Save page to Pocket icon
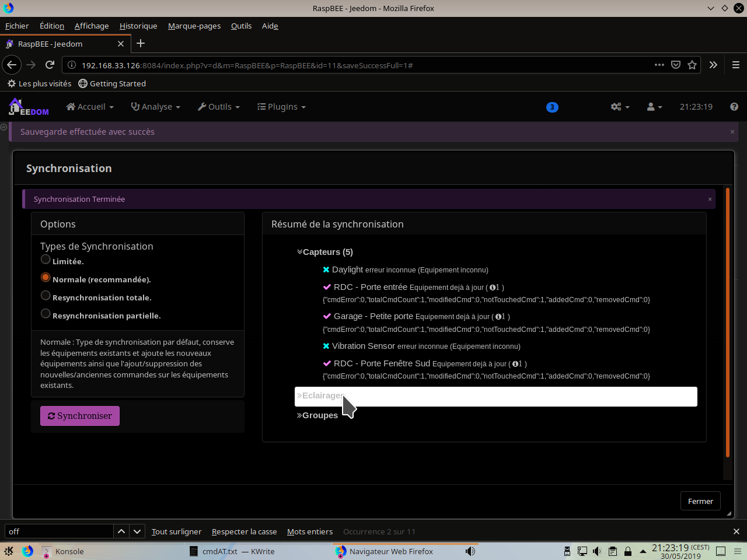The width and height of the screenshot is (747, 560). click(676, 65)
